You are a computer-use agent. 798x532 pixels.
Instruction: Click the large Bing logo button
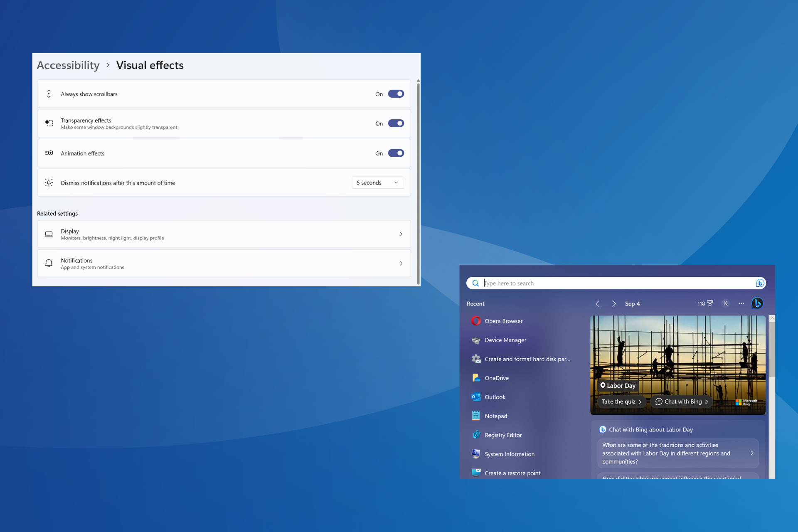point(757,303)
